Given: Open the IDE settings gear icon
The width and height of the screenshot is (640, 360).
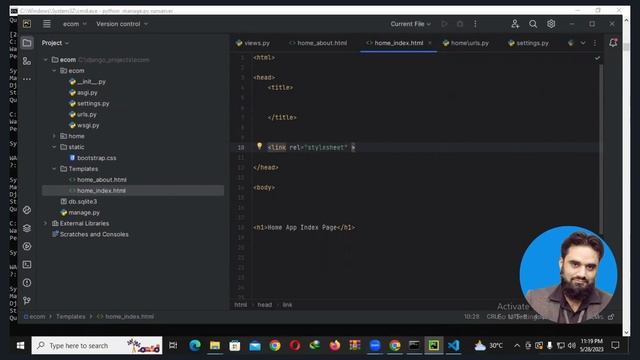Looking at the screenshot, I should (551, 24).
